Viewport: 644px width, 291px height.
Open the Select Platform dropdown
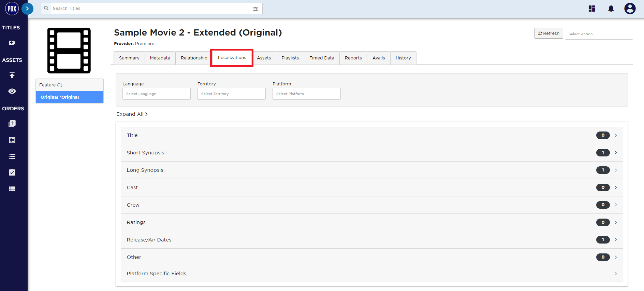pyautogui.click(x=307, y=94)
